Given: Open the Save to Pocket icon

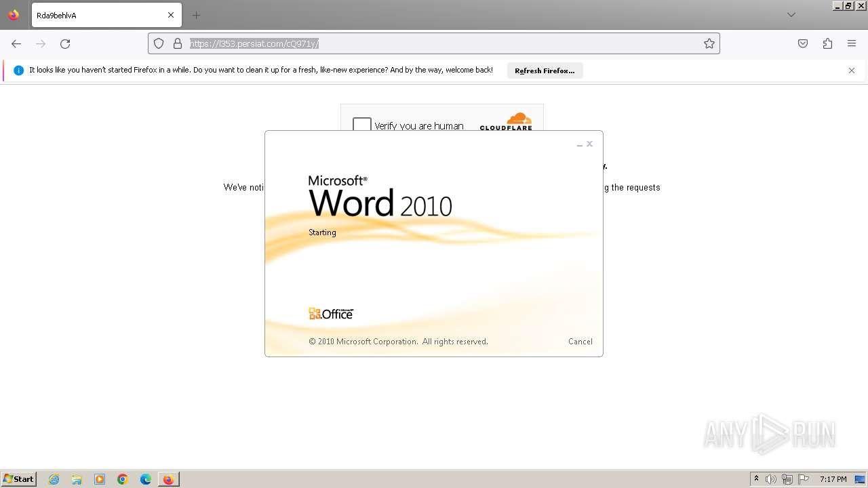Looking at the screenshot, I should click(803, 43).
